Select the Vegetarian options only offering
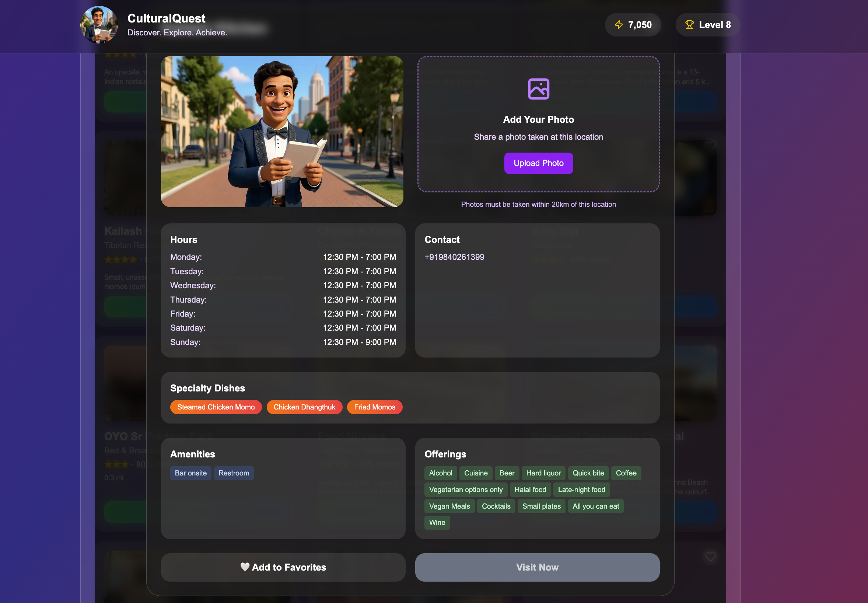Screen dimensions: 868x603 pos(466,489)
